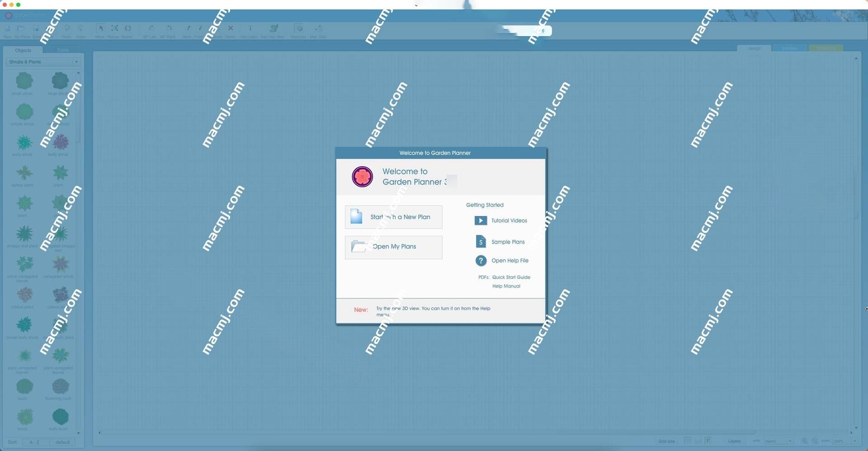868x451 pixels.
Task: Pick the strappy leaf plant object
Action: [24, 234]
